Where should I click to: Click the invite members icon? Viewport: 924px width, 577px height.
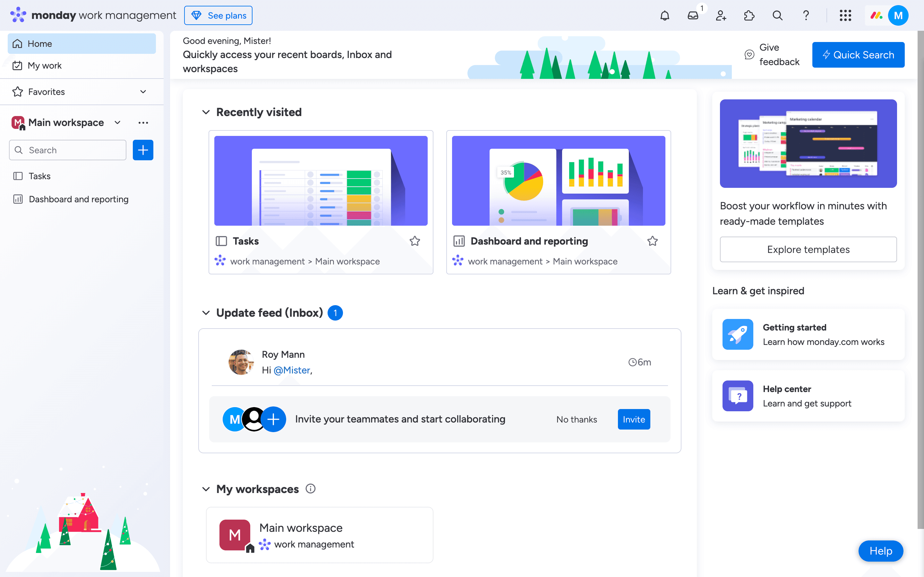[x=721, y=16]
